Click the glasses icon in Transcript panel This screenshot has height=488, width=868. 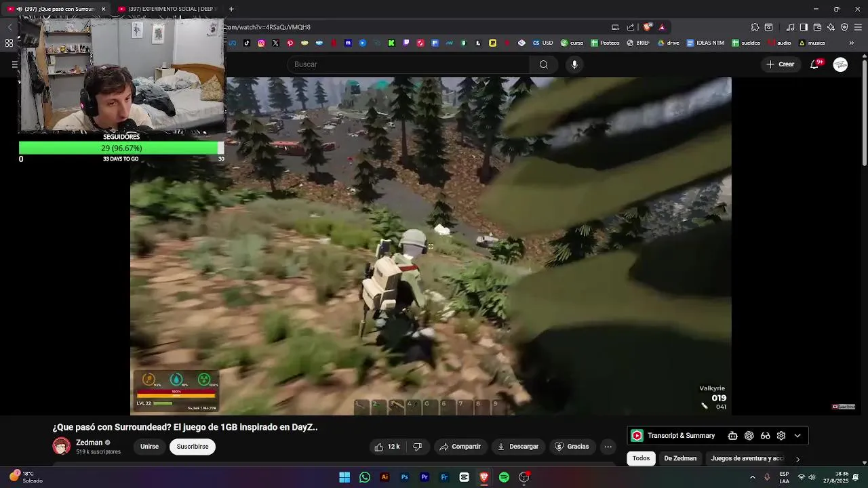(x=765, y=436)
